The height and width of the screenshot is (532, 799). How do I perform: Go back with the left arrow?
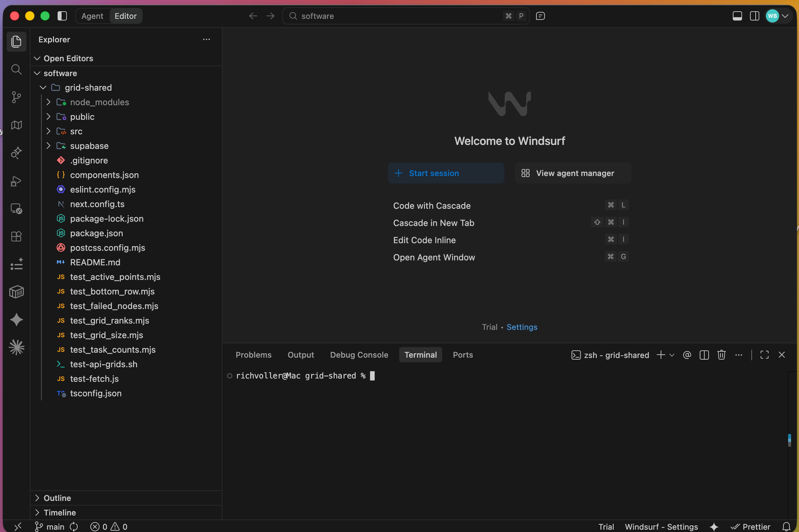[x=253, y=16]
